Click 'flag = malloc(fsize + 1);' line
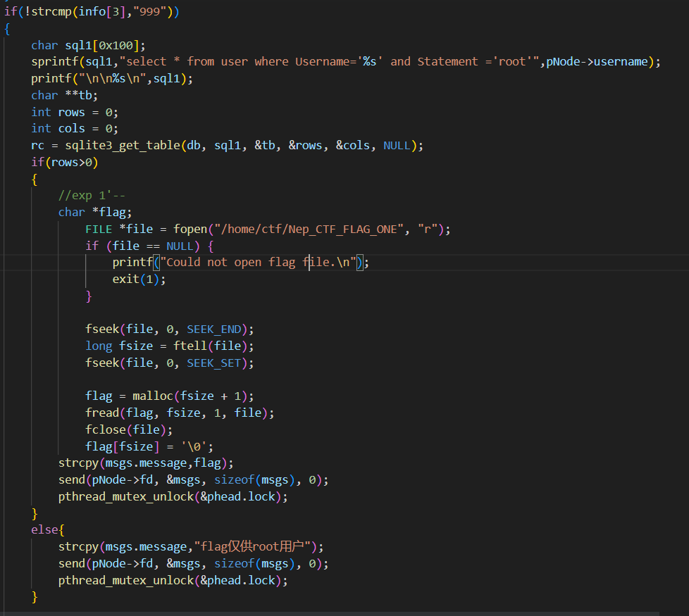689x616 pixels. pyautogui.click(x=170, y=396)
